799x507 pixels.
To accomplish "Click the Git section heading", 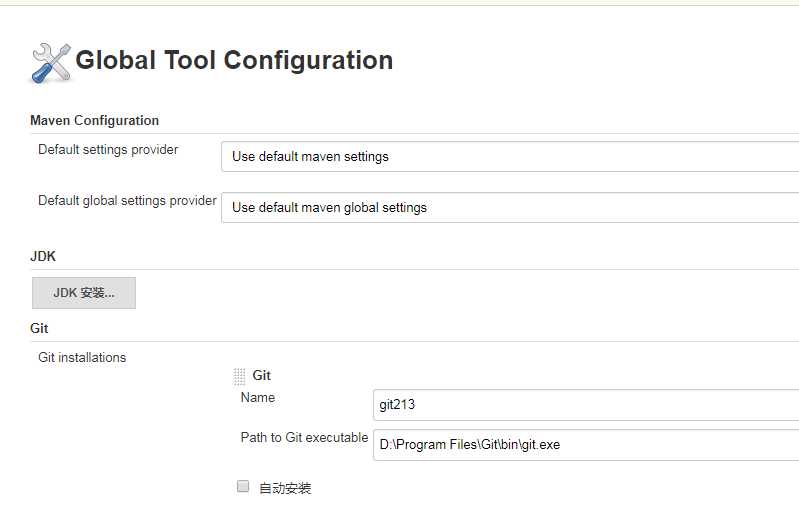I will tap(39, 328).
